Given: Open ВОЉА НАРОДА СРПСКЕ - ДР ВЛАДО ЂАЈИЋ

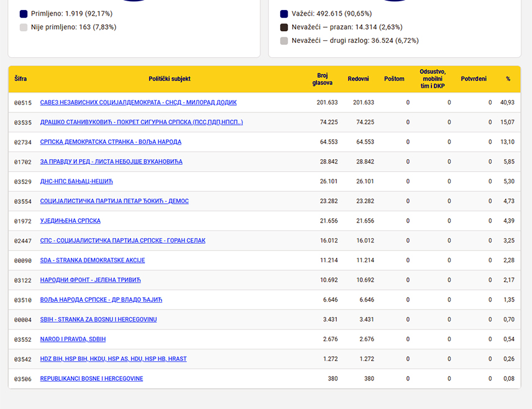Looking at the screenshot, I should pos(101,300).
